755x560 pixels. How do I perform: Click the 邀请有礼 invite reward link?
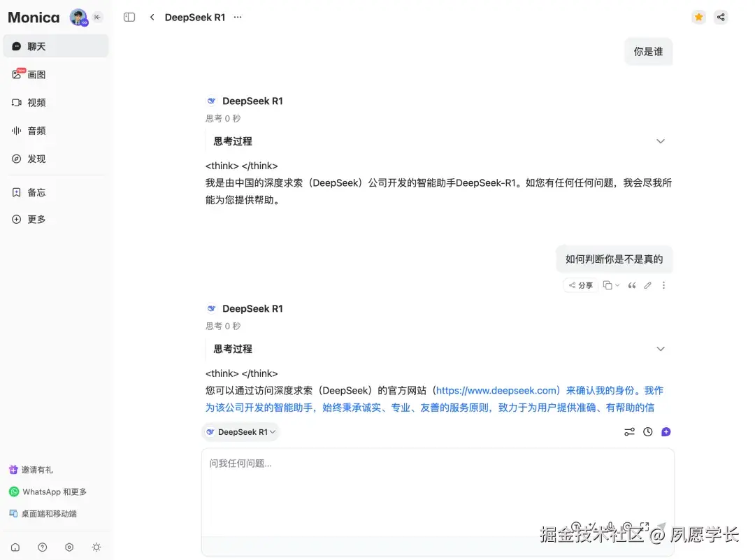31,470
